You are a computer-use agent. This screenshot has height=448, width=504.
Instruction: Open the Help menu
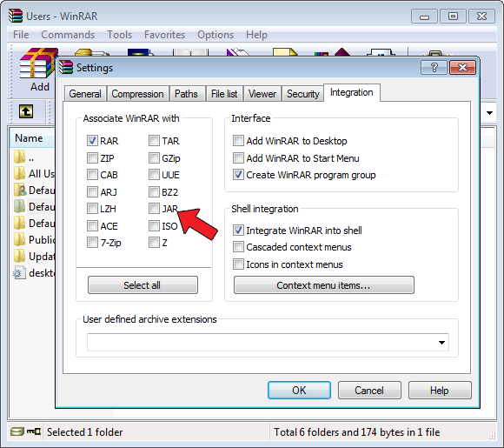coord(256,35)
